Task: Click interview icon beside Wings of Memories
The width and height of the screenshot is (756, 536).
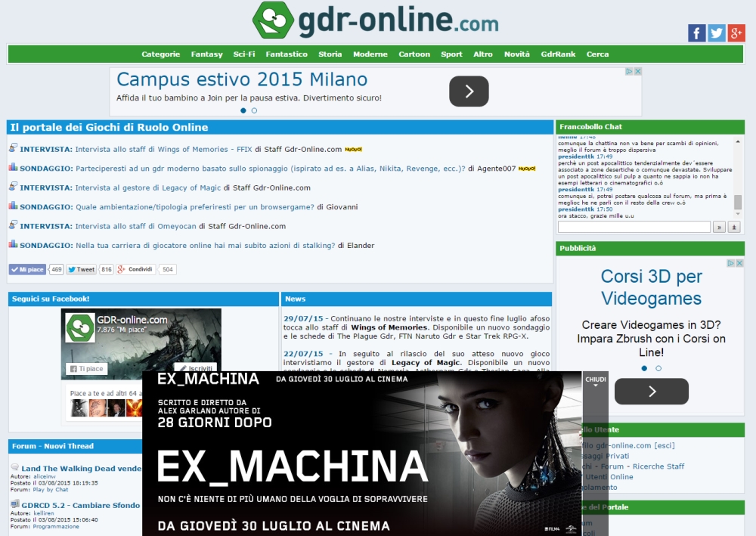Action: pos(13,147)
